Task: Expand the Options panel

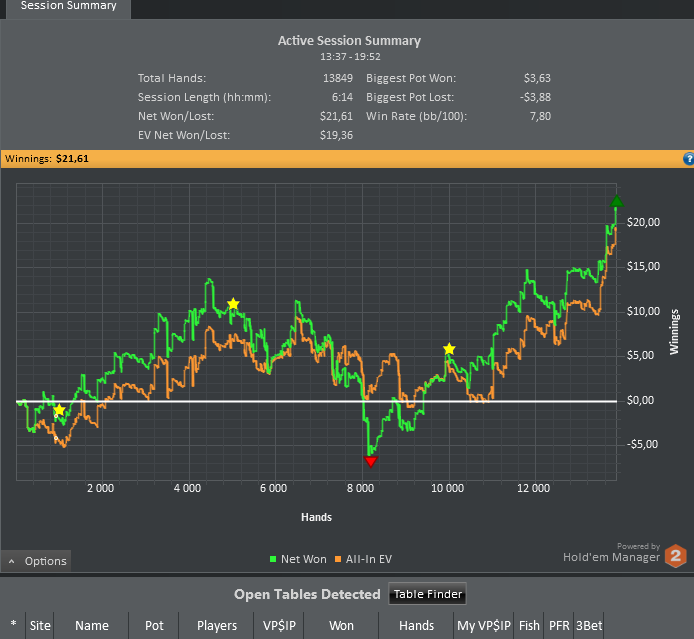Action: click(x=36, y=561)
